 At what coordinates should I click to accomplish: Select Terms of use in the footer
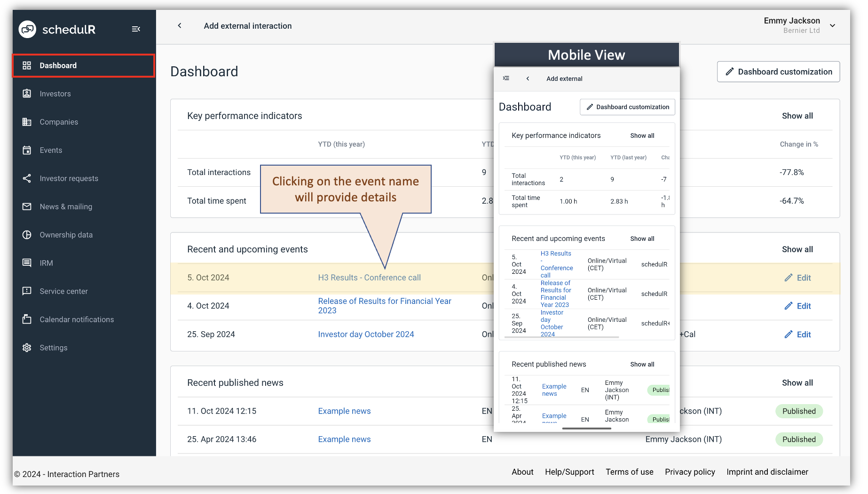[x=629, y=472]
